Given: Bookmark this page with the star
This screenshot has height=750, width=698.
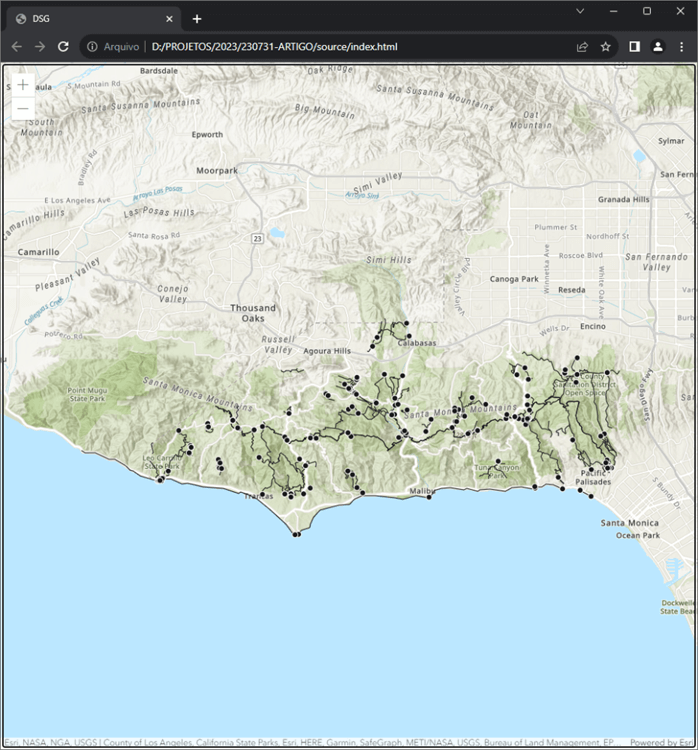Looking at the screenshot, I should click(x=606, y=47).
